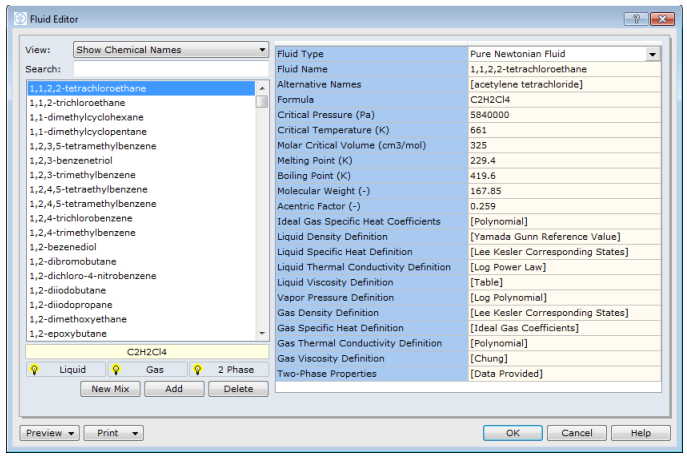Click the New Mix button
Viewport: 687px width, 458px height.
(110, 389)
